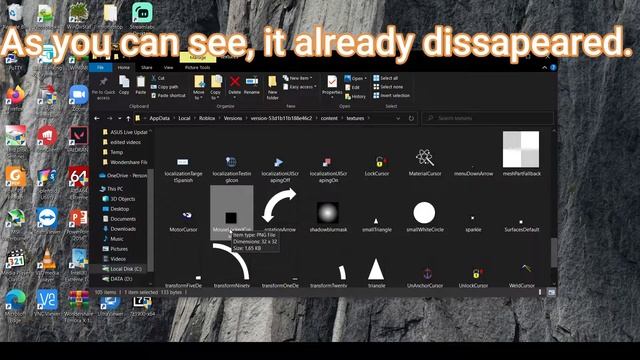Click the Properties ribbon icon
The width and height of the screenshot is (640, 360).
click(x=332, y=82)
